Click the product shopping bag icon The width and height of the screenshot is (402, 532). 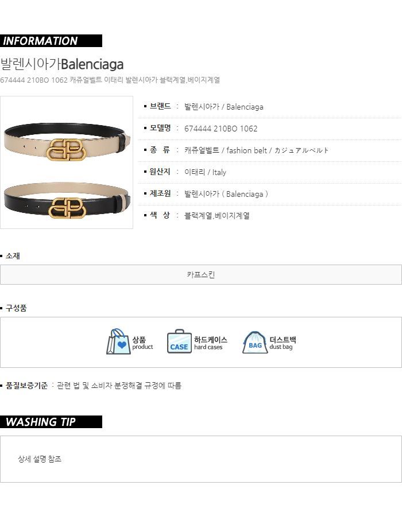click(118, 341)
